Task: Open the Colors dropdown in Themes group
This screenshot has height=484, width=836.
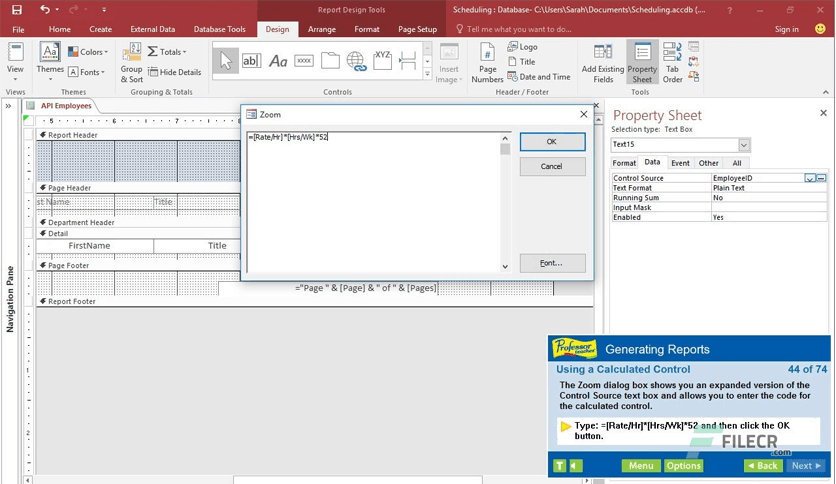Action: 88,52
